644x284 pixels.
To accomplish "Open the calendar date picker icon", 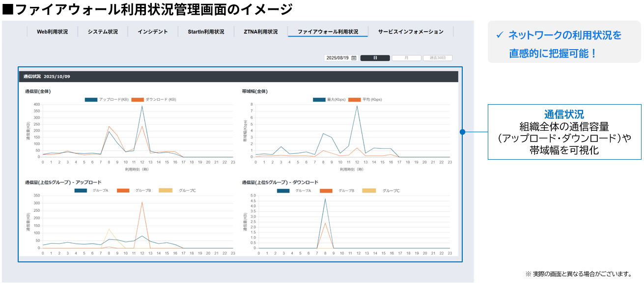I will tap(354, 58).
